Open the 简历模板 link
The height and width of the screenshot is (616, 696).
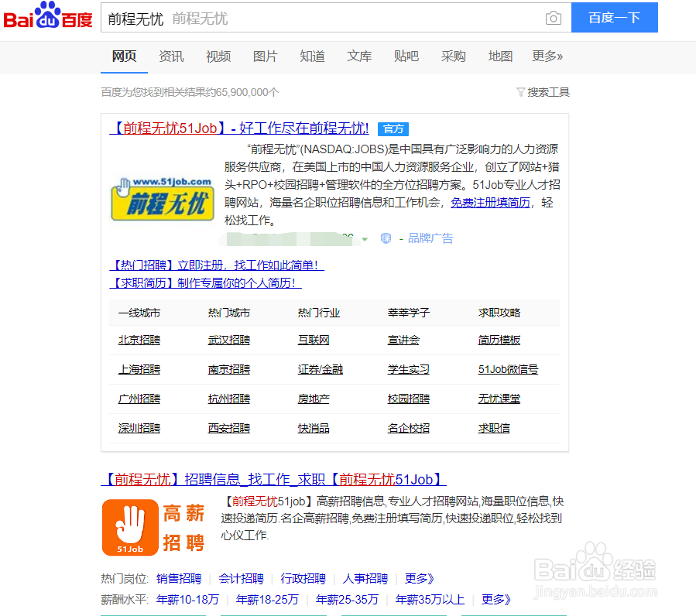(x=499, y=340)
